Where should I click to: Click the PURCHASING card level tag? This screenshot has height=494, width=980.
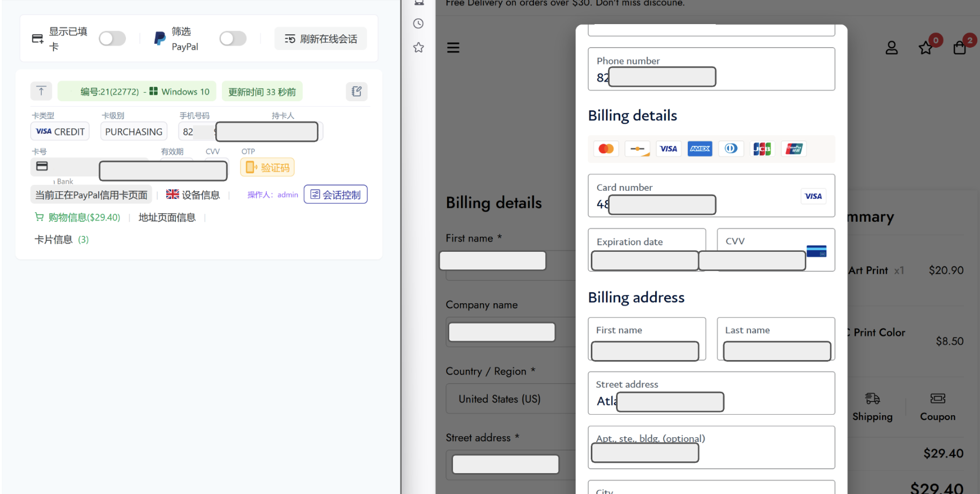134,131
